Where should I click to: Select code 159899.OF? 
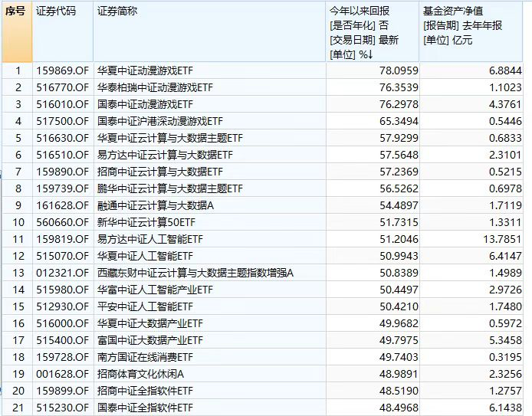(62, 391)
